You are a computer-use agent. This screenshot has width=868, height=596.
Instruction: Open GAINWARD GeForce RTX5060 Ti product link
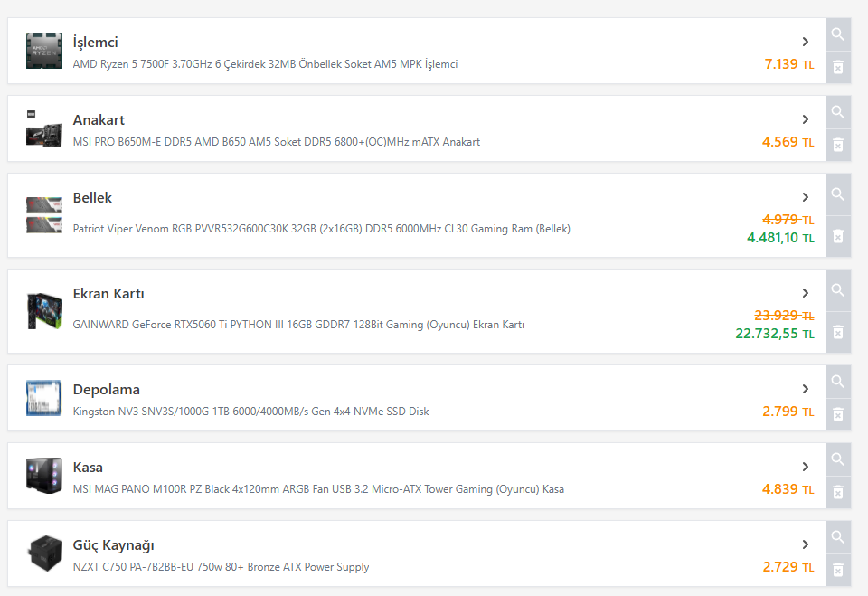click(x=298, y=325)
